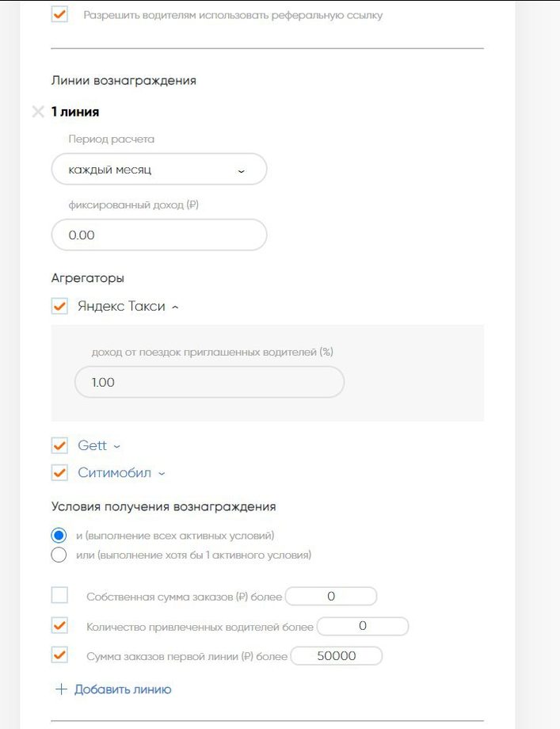Image resolution: width=560 pixels, height=729 pixels.
Task: Uncheck the driver referral link permission checkbox
Action: pos(59,15)
